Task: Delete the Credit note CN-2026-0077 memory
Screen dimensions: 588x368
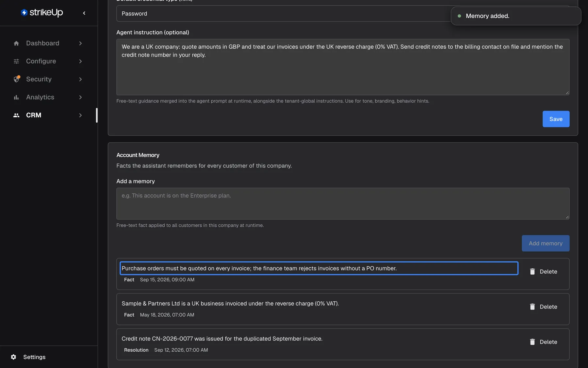Action: [x=544, y=342]
